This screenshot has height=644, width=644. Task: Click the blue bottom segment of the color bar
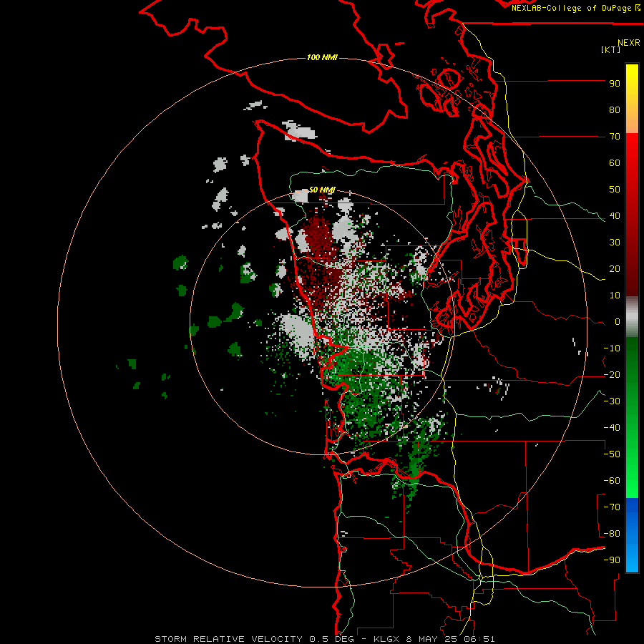pyautogui.click(x=632, y=535)
